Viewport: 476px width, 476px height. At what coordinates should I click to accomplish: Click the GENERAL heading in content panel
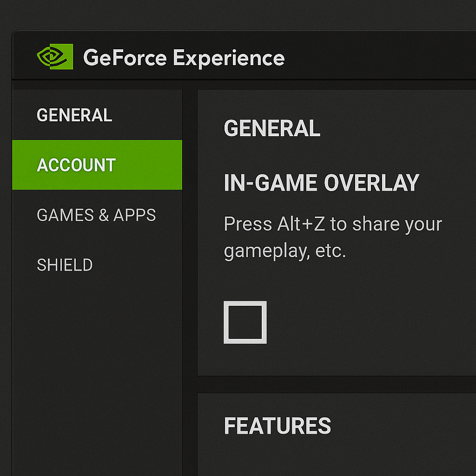click(272, 128)
